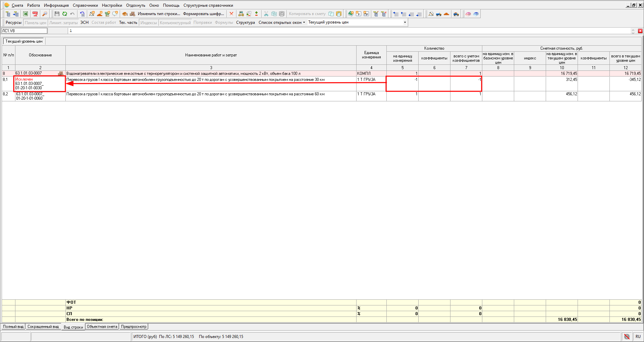Click the red X delete icon
Screen dimensions: 644x342
[x=231, y=14]
